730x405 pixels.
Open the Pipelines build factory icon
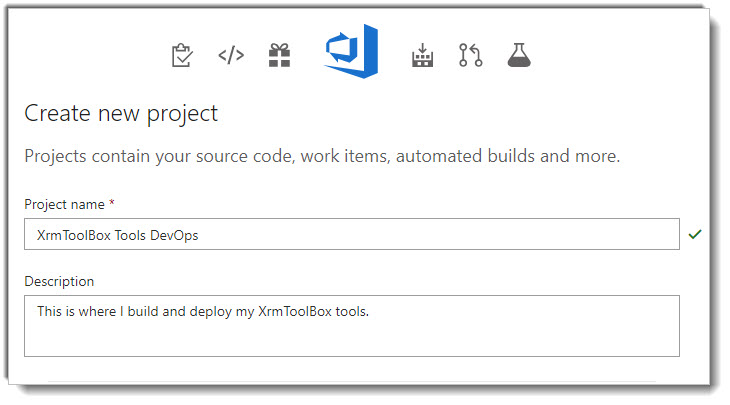click(422, 55)
